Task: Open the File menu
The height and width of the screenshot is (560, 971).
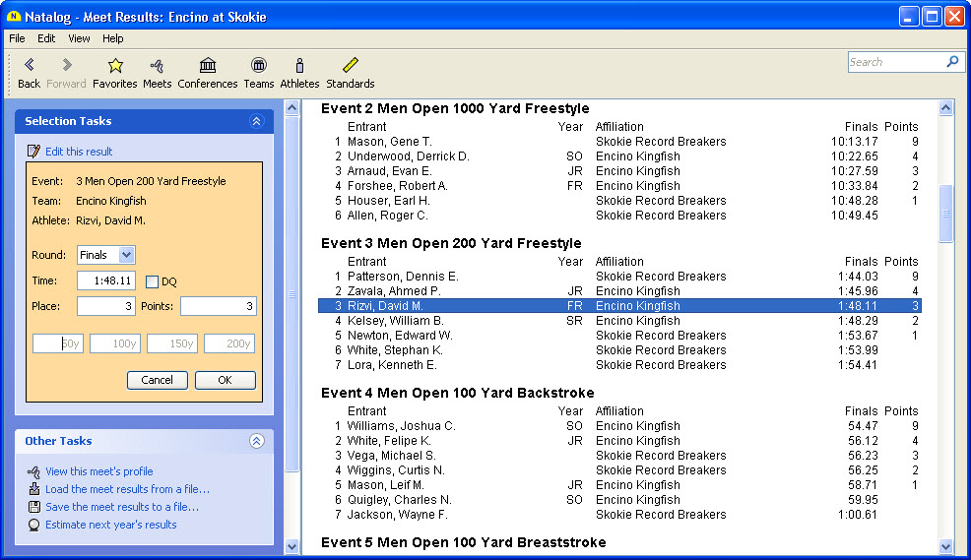Action: [17, 38]
